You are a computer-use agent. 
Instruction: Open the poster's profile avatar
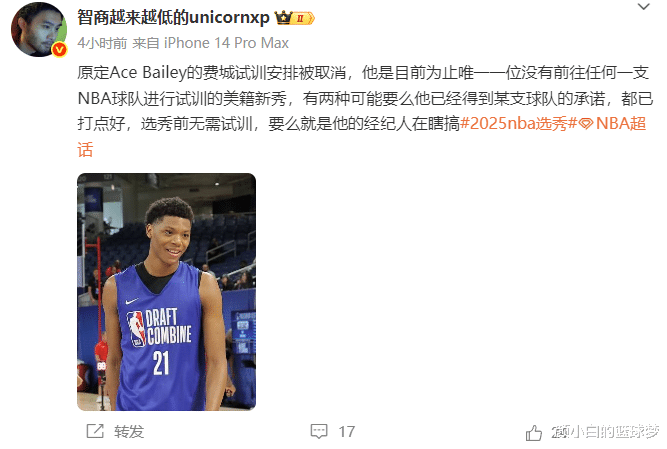(38, 30)
